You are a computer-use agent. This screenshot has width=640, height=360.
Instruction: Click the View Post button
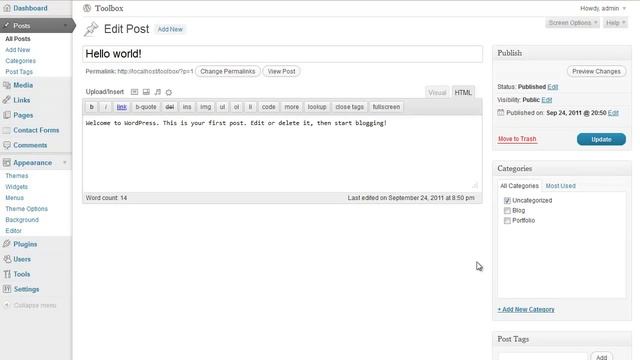pos(282,71)
